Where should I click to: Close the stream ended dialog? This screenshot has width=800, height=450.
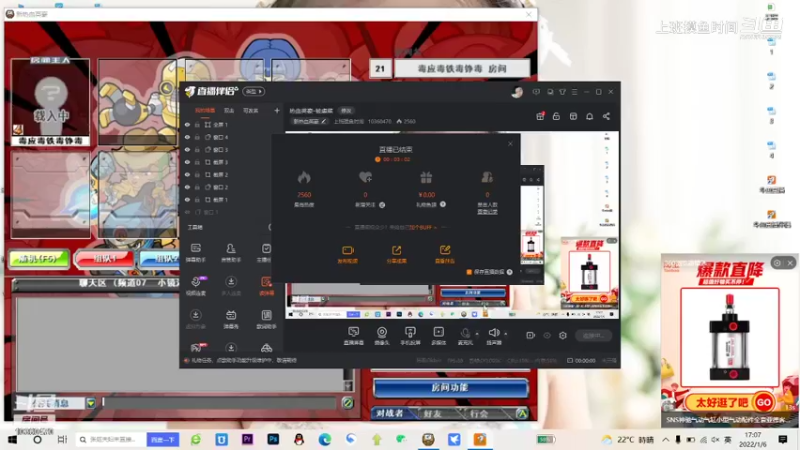(510, 144)
